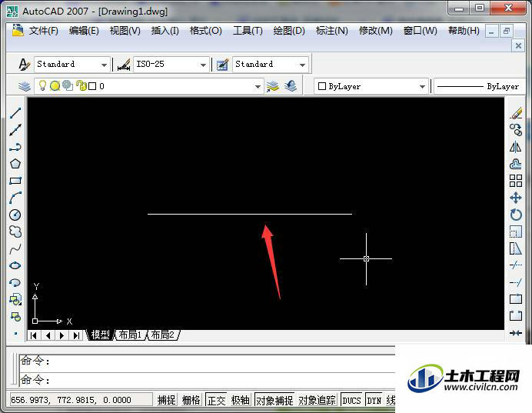Open the Layer Properties Manager
This screenshot has height=413, width=532.
pyautogui.click(x=25, y=86)
